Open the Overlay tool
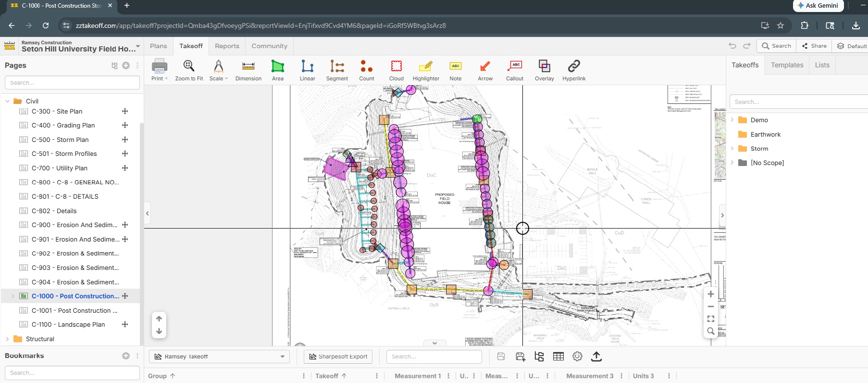 click(544, 70)
